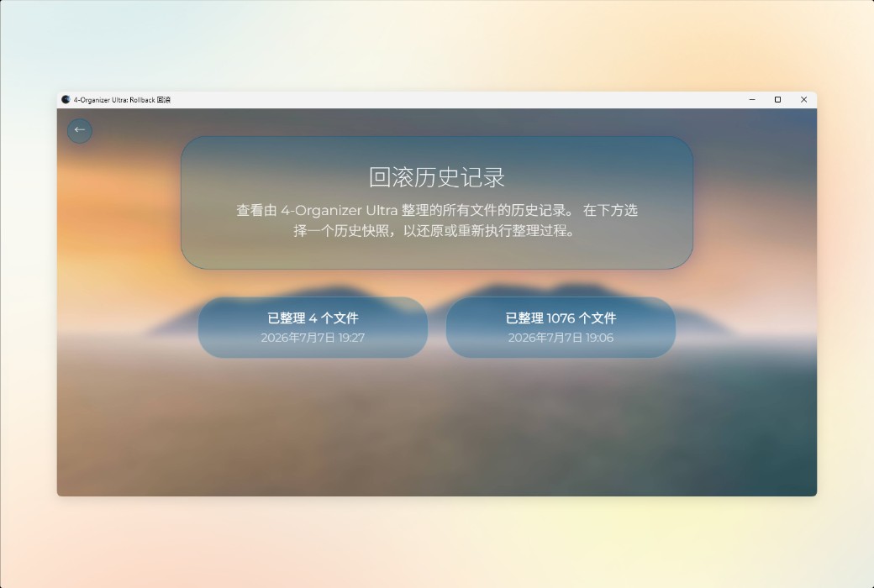The height and width of the screenshot is (588, 874).
Task: Open the 已整理 4 个文件 snapshot
Action: (x=313, y=327)
